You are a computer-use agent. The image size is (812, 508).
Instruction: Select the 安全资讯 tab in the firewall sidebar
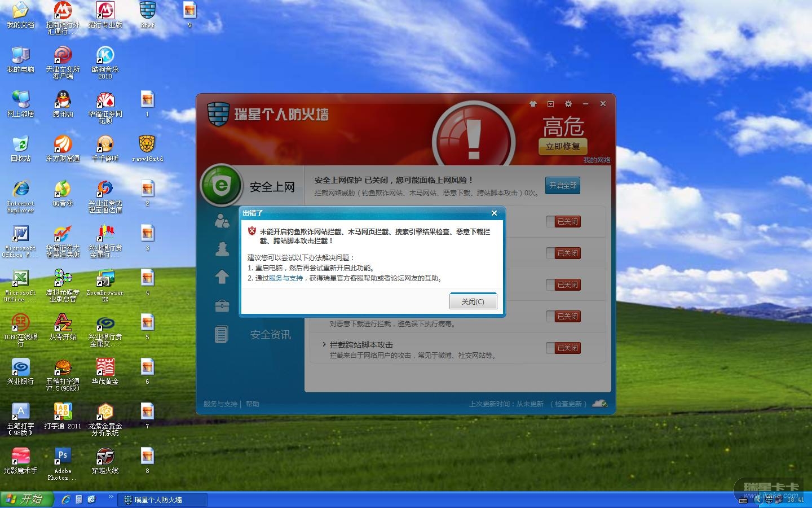pyautogui.click(x=271, y=335)
